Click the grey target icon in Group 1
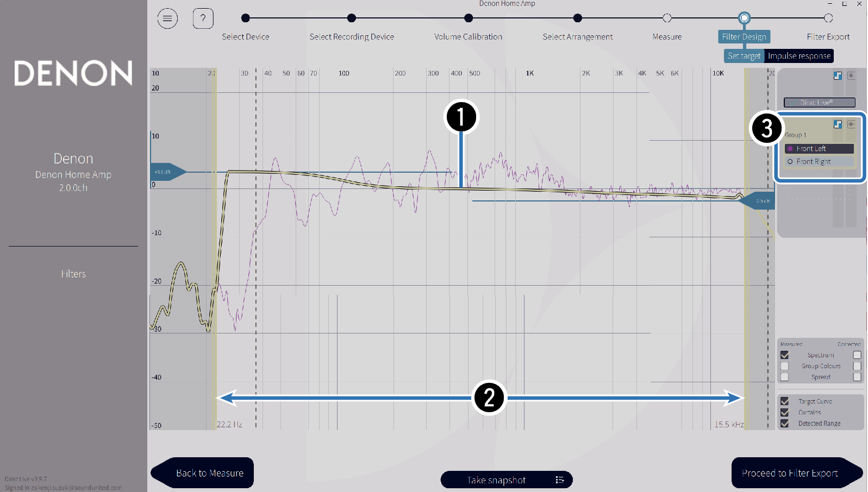The image size is (868, 492). tap(851, 124)
